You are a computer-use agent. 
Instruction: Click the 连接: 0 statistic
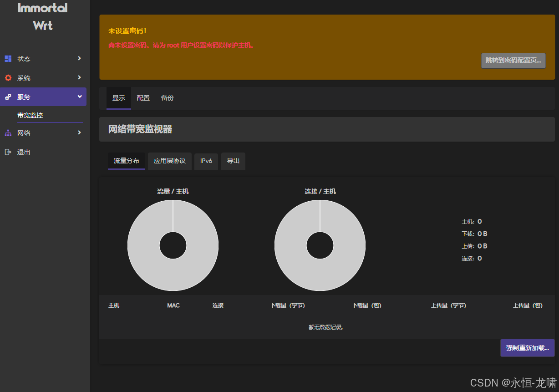tap(472, 259)
